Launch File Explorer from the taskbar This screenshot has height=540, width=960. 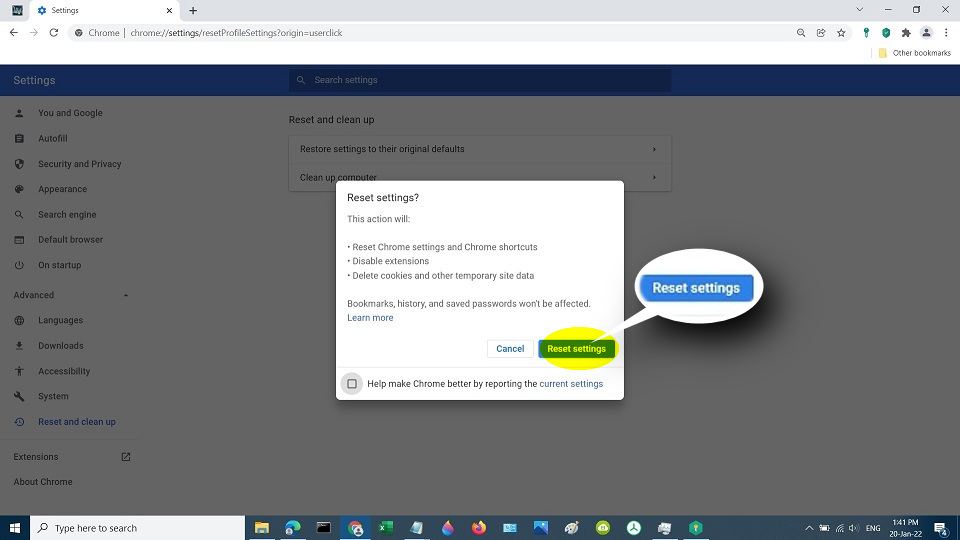(262, 528)
